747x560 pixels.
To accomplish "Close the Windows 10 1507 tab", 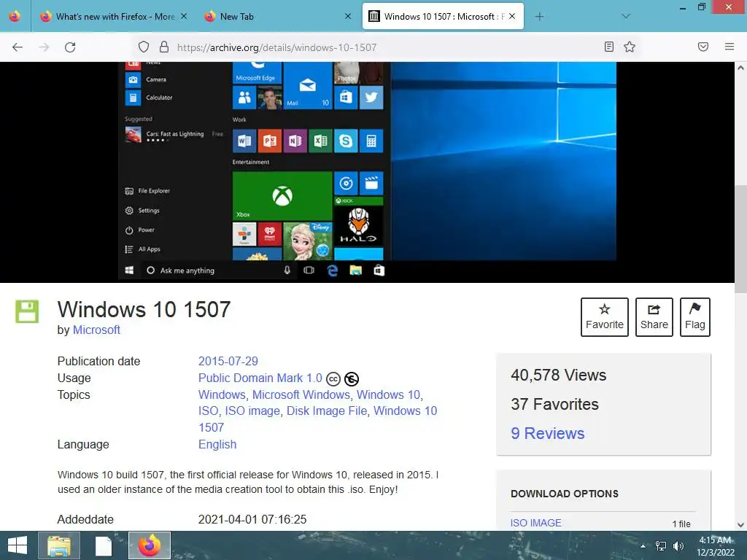I will (512, 16).
